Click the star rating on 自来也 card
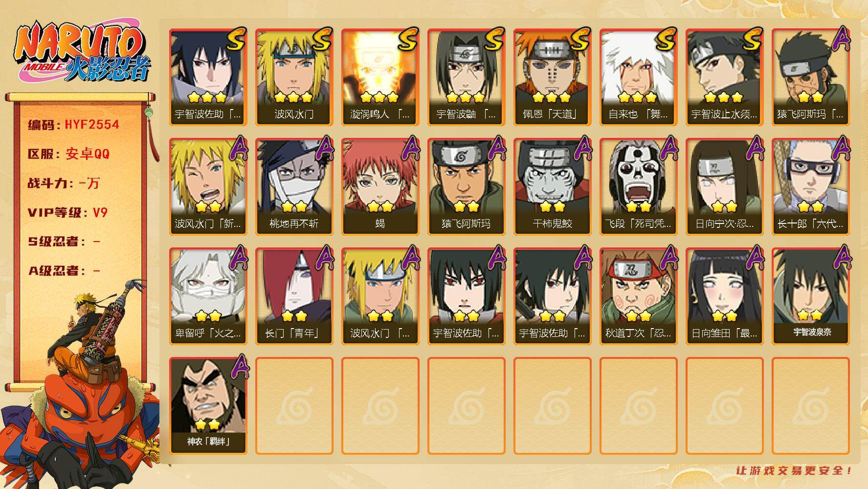Image resolution: width=868 pixels, height=489 pixels. click(x=638, y=97)
